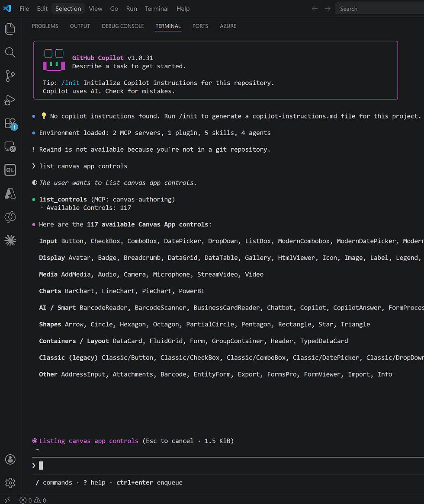Image resolution: width=424 pixels, height=504 pixels.
Task: Click 'list canvas app controls' prompt line
Action: [x=83, y=166]
